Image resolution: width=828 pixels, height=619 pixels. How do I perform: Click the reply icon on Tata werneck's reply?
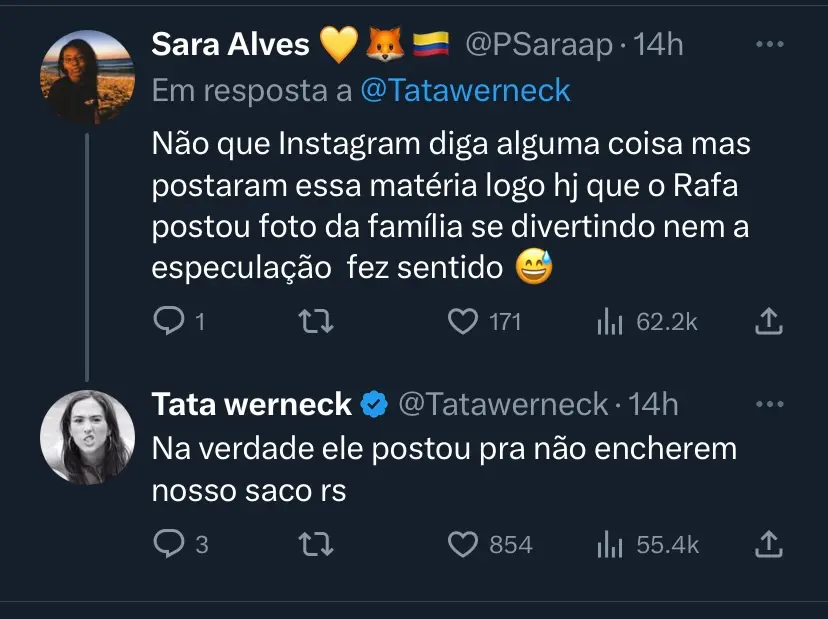170,544
